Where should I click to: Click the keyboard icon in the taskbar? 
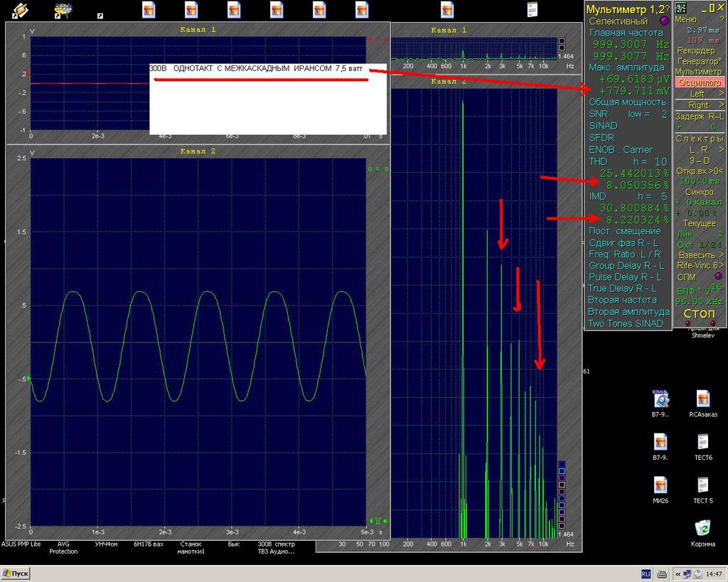coord(663,574)
